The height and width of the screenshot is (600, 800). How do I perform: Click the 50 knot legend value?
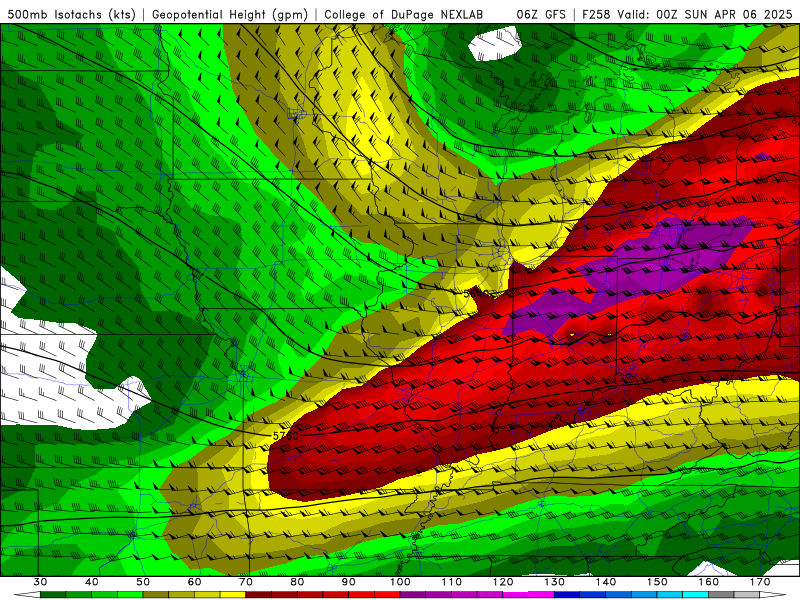coord(143,582)
